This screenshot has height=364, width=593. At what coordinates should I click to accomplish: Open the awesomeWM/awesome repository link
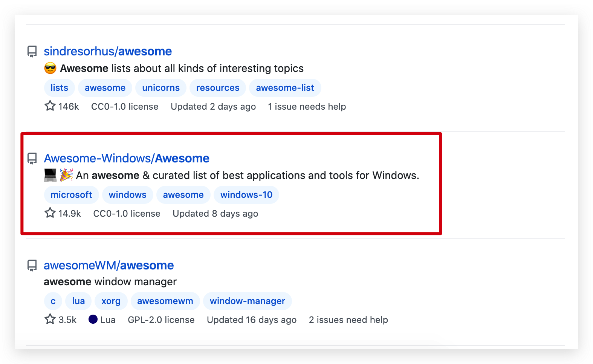click(x=109, y=265)
